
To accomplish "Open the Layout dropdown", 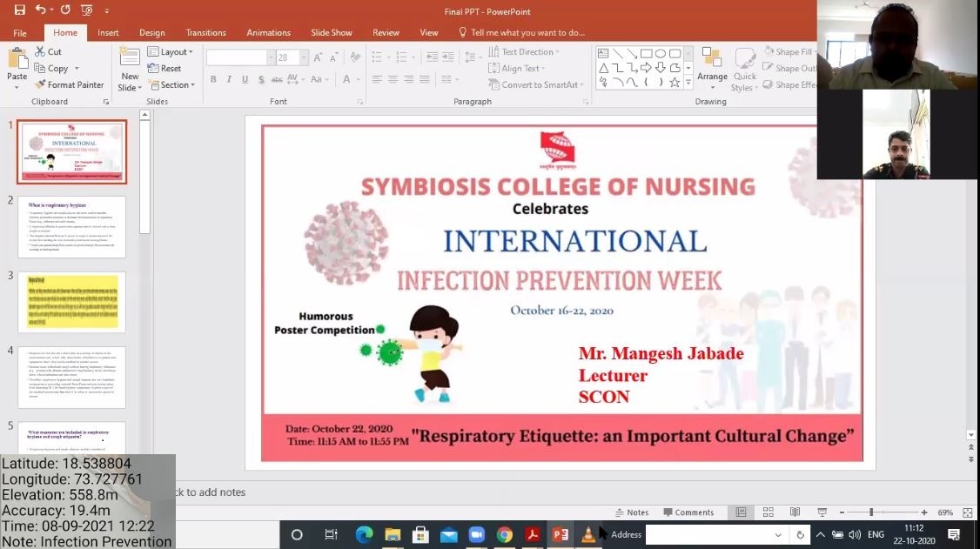I will tap(171, 52).
